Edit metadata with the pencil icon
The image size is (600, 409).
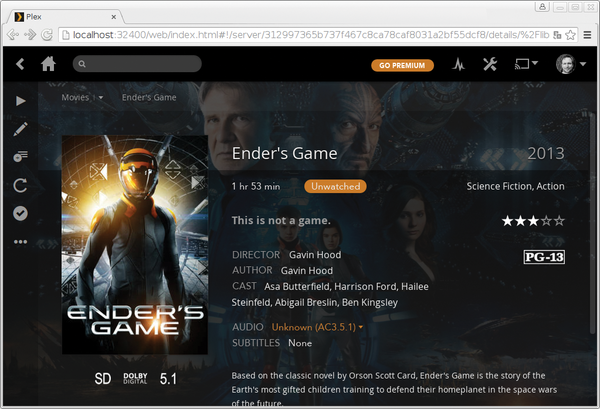tap(20, 129)
